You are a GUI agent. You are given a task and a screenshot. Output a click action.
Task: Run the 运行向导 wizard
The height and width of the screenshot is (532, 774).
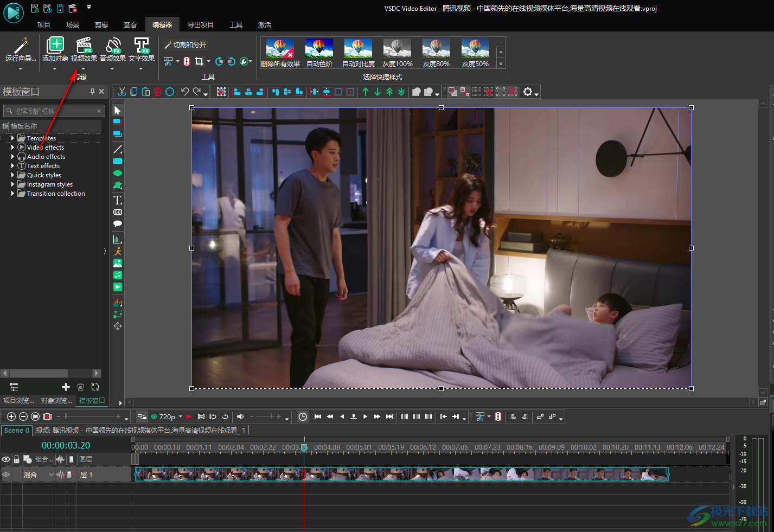click(21, 50)
